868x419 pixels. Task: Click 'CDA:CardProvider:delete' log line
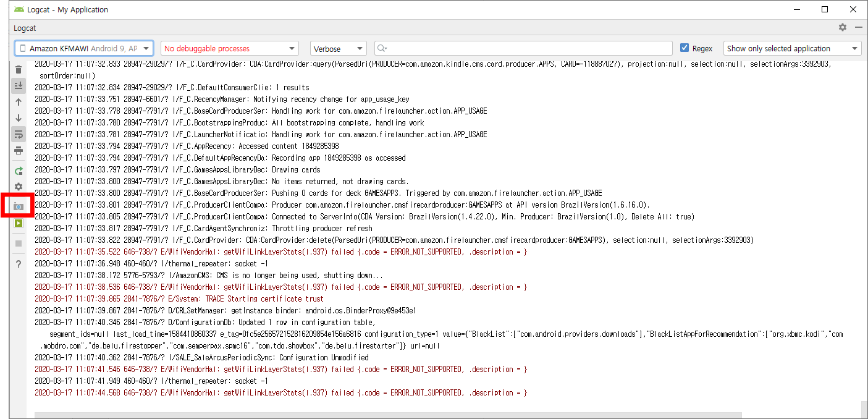[x=394, y=240]
